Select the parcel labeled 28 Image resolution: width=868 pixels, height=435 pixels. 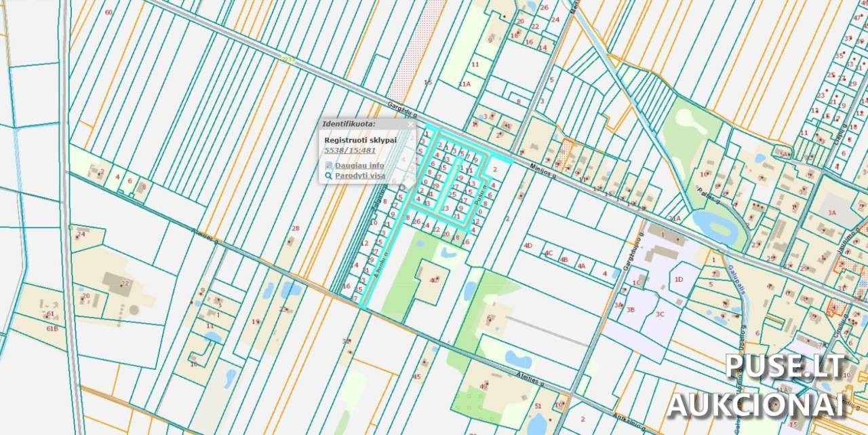click(x=295, y=229)
